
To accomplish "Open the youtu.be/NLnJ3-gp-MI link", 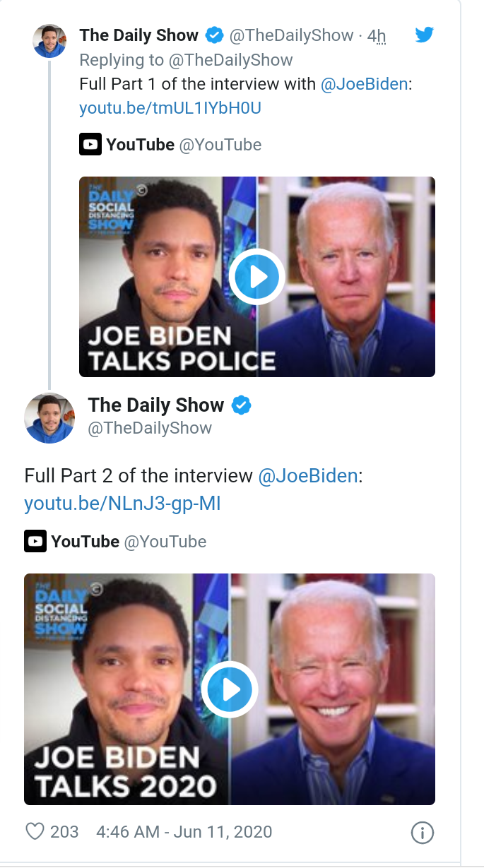I will click(x=122, y=504).
